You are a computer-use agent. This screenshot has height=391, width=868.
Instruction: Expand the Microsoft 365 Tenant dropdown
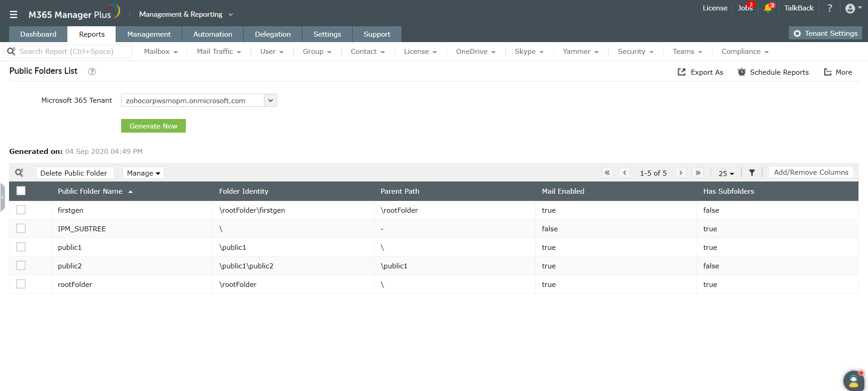[270, 100]
